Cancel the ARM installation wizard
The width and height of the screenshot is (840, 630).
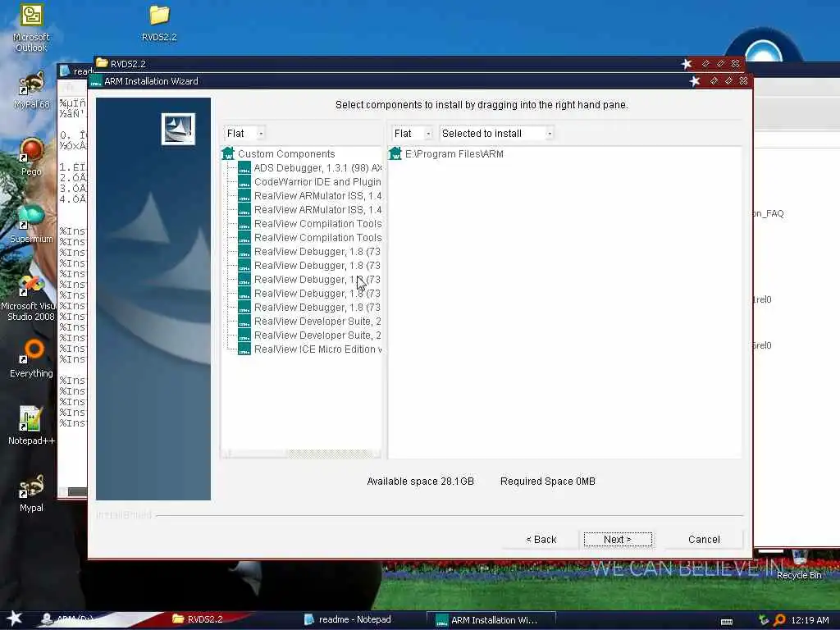(704, 540)
